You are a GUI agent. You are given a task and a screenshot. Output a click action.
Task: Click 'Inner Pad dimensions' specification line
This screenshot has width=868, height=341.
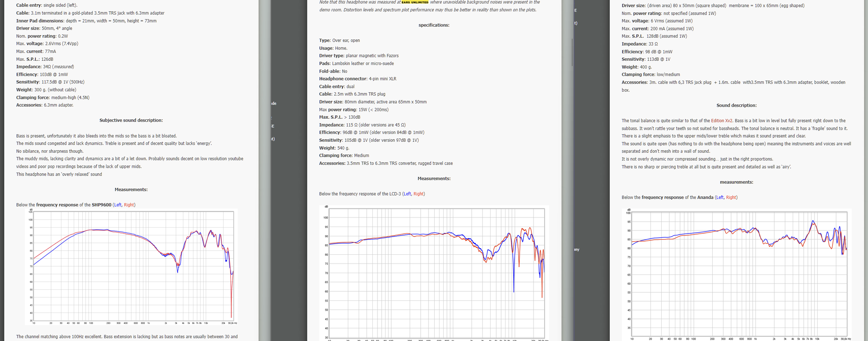tap(86, 21)
